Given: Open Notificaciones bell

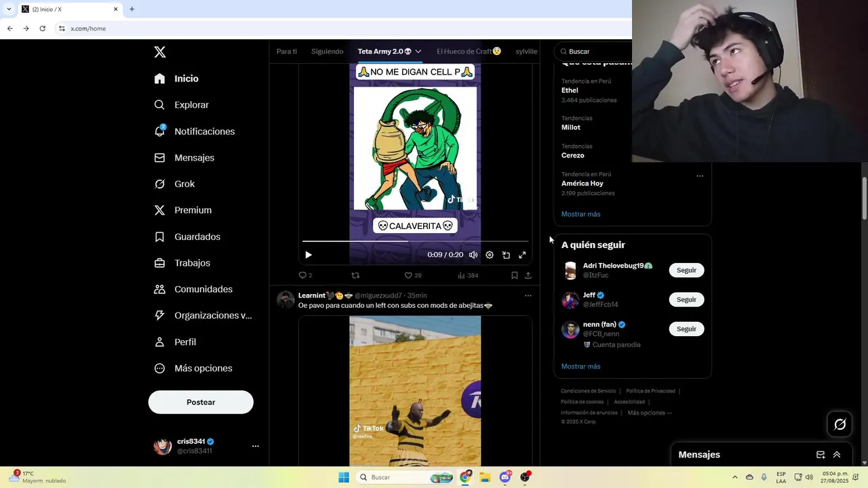Looking at the screenshot, I should click(194, 131).
